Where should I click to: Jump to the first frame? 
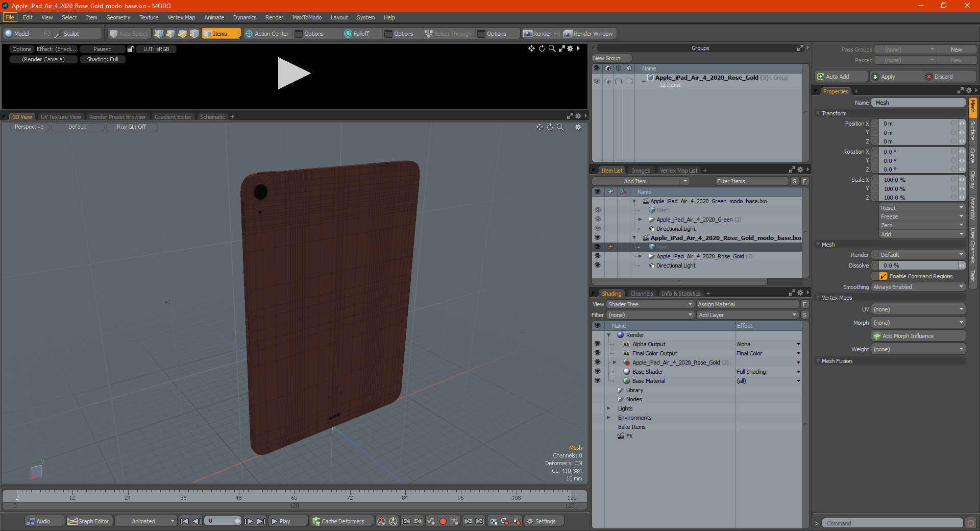tap(185, 521)
